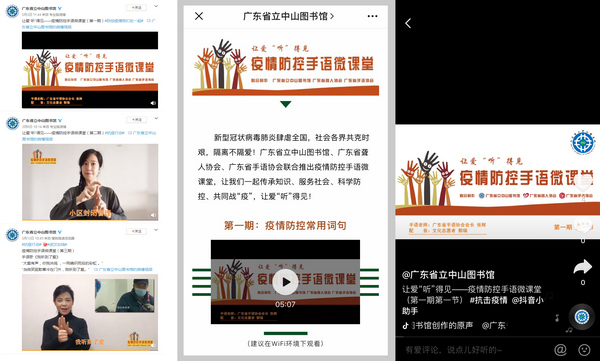
Task: Unmute the first Weibo video via speaker icon
Action: tap(153, 103)
